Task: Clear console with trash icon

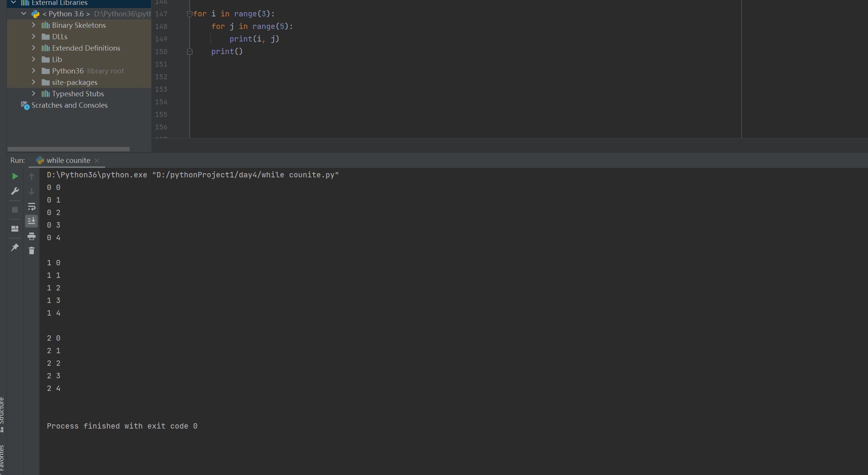Action: [x=32, y=251]
